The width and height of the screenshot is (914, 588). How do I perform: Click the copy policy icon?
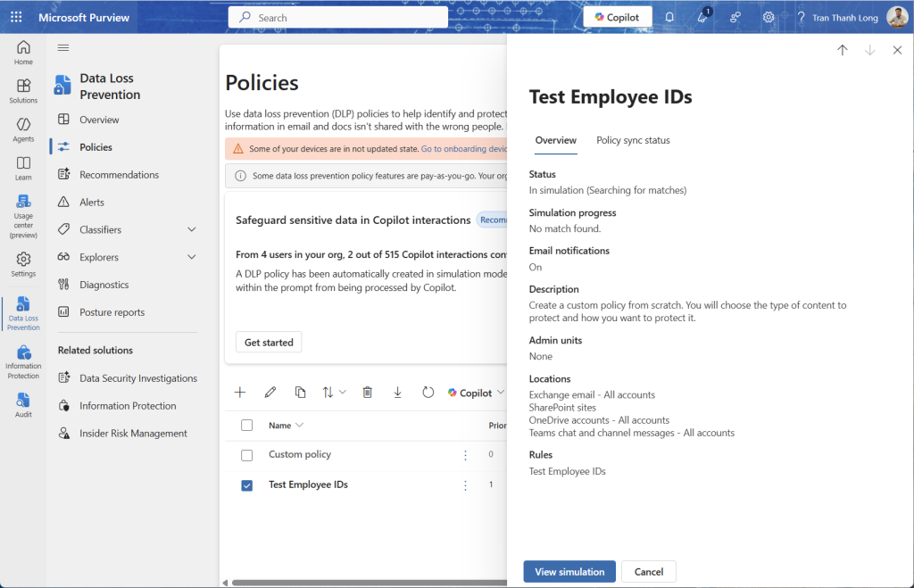point(301,393)
